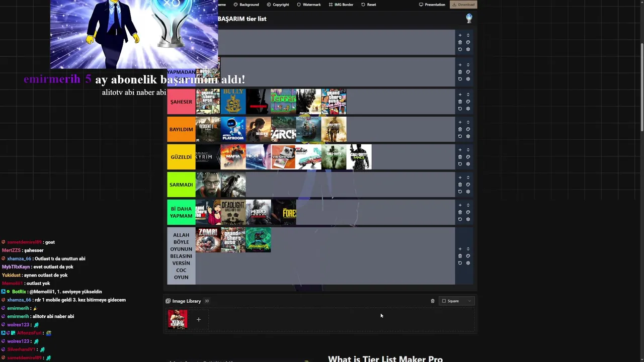
Task: Select the Viewfinder game thumbnail
Action: click(283, 157)
